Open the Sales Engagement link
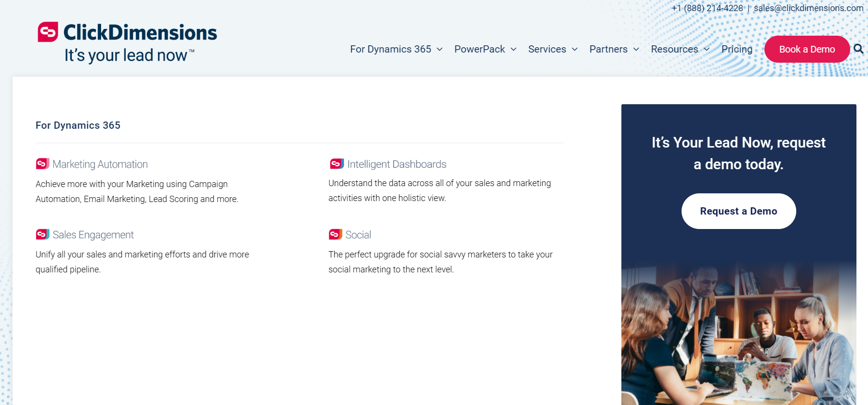This screenshot has width=868, height=405. (x=93, y=235)
